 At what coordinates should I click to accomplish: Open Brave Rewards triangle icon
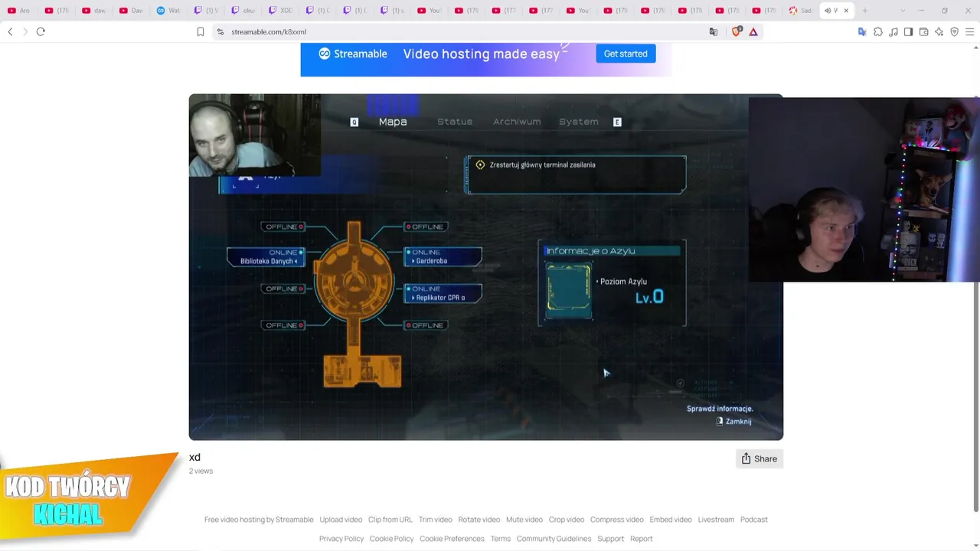(x=753, y=31)
